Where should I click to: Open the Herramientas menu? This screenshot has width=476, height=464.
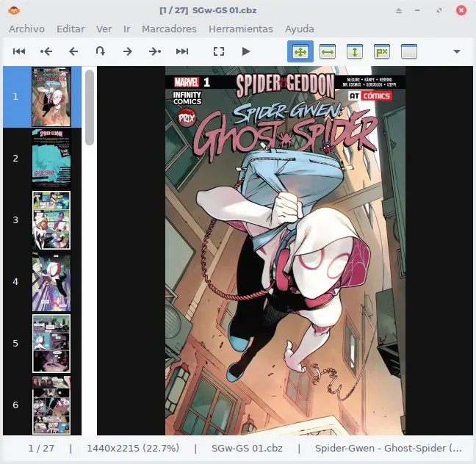[241, 29]
